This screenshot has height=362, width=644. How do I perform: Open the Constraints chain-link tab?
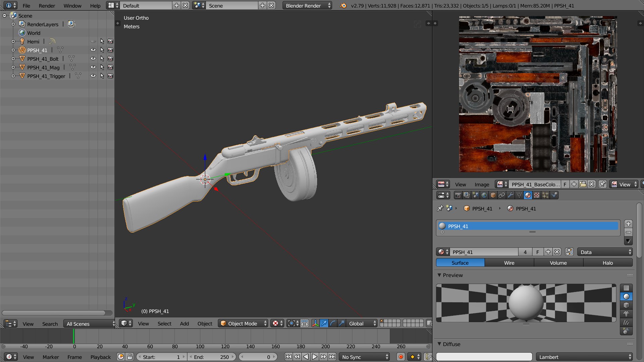click(x=501, y=195)
